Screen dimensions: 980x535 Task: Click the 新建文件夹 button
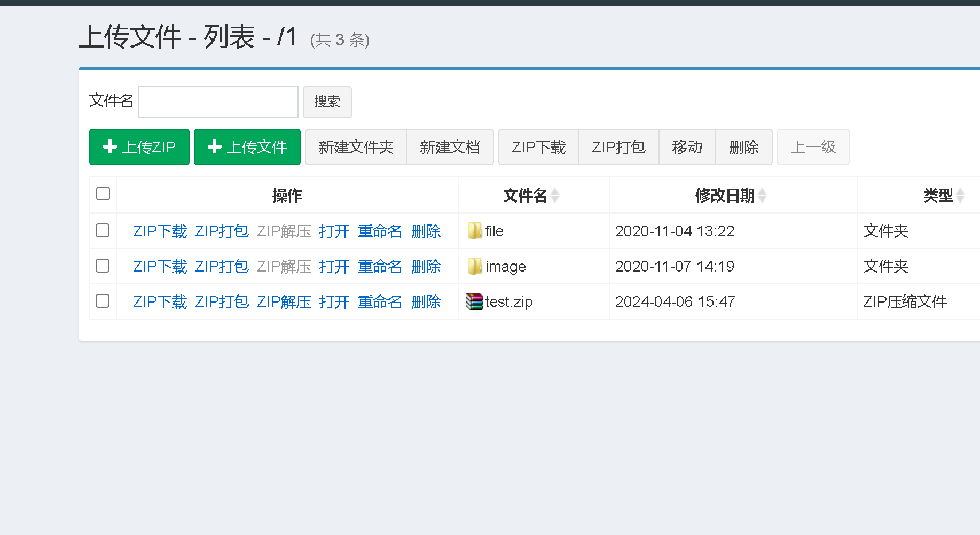coord(356,147)
